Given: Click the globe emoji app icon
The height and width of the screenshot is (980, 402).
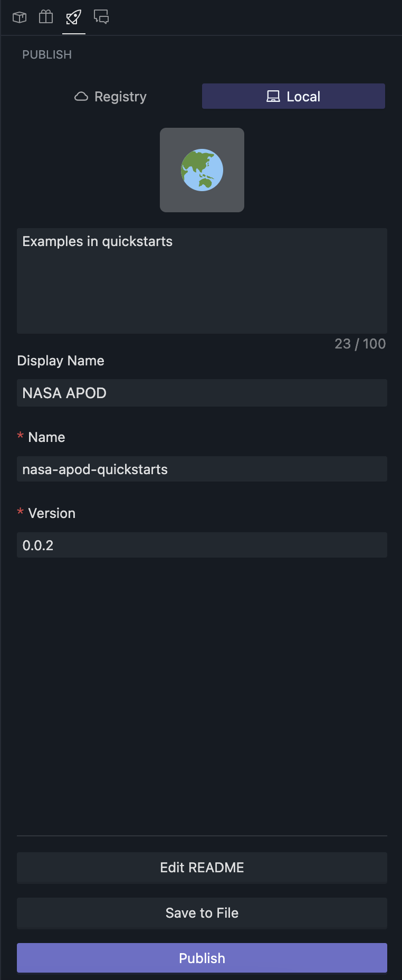Looking at the screenshot, I should tap(202, 170).
